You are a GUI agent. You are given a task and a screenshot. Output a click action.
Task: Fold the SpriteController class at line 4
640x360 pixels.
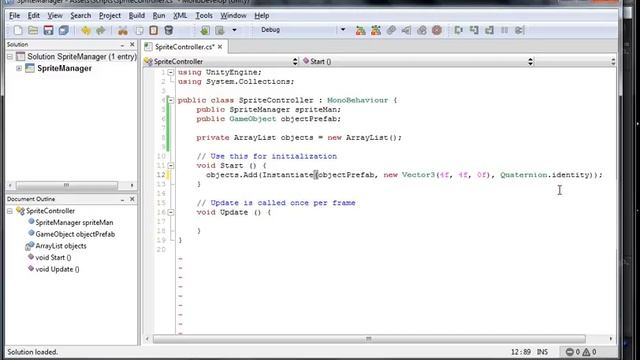[x=171, y=100]
